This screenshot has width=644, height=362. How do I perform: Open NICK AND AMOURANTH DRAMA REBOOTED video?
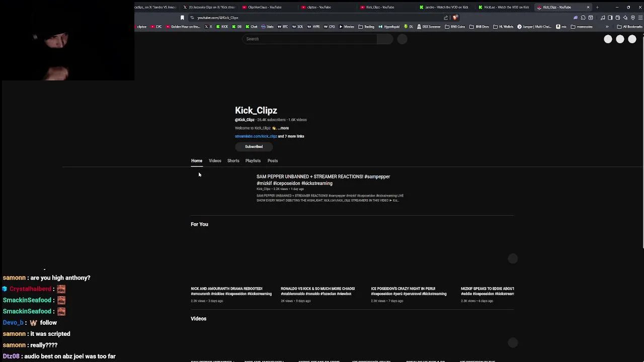(231, 291)
